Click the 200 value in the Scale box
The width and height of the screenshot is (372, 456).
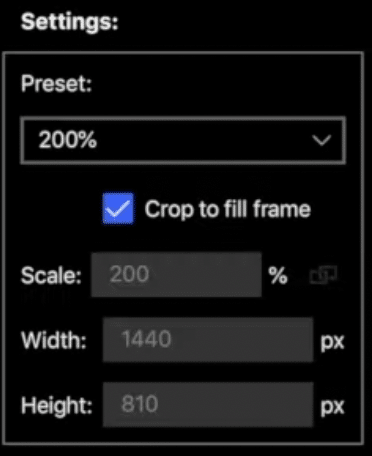click(x=129, y=274)
